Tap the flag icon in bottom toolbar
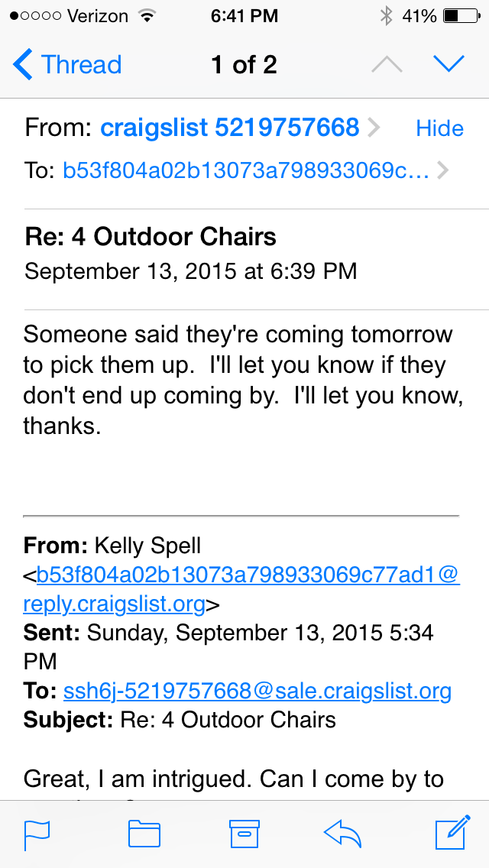This screenshot has height=868, width=489. [x=37, y=834]
